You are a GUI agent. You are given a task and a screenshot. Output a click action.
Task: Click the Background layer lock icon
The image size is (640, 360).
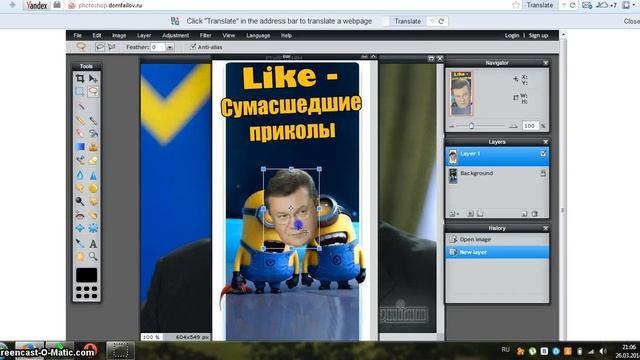click(x=543, y=173)
